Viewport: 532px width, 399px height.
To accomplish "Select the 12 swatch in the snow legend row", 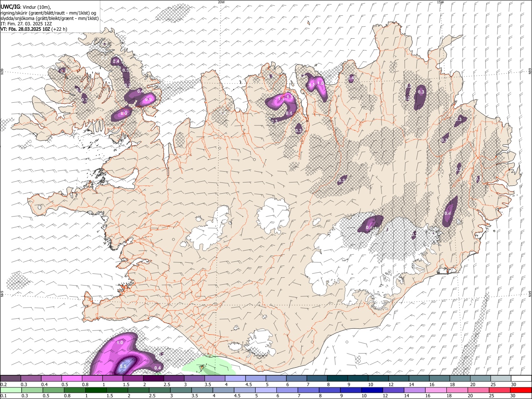I will (x=399, y=378).
